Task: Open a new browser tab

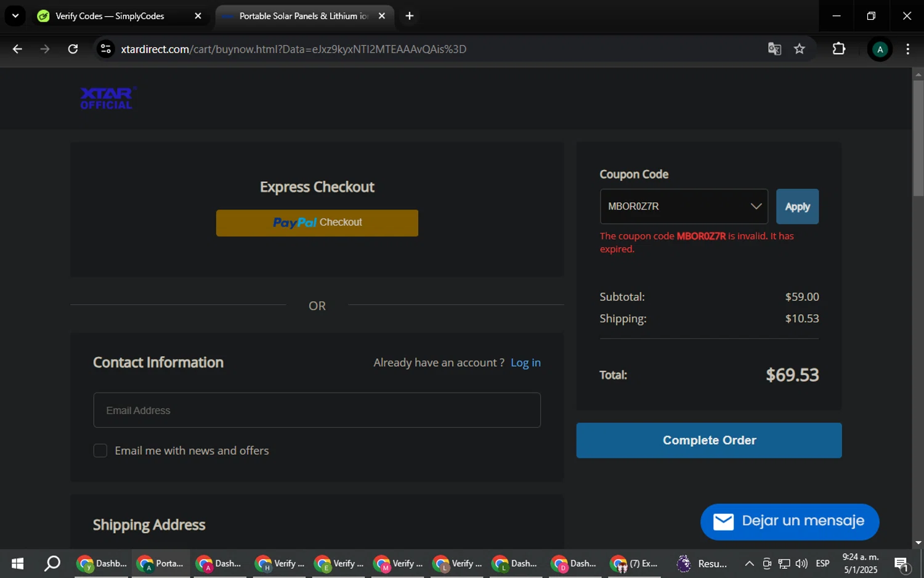Action: (410, 16)
